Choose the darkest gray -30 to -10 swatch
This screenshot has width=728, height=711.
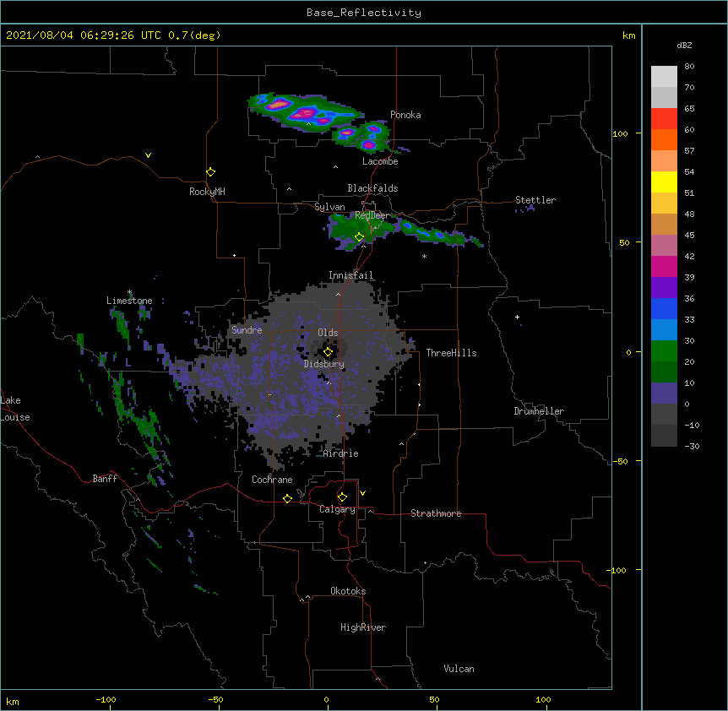(x=664, y=436)
